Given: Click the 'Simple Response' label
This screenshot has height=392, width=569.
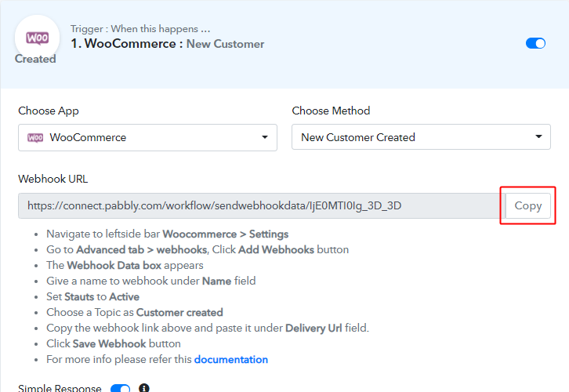Looking at the screenshot, I should pyautogui.click(x=60, y=387).
